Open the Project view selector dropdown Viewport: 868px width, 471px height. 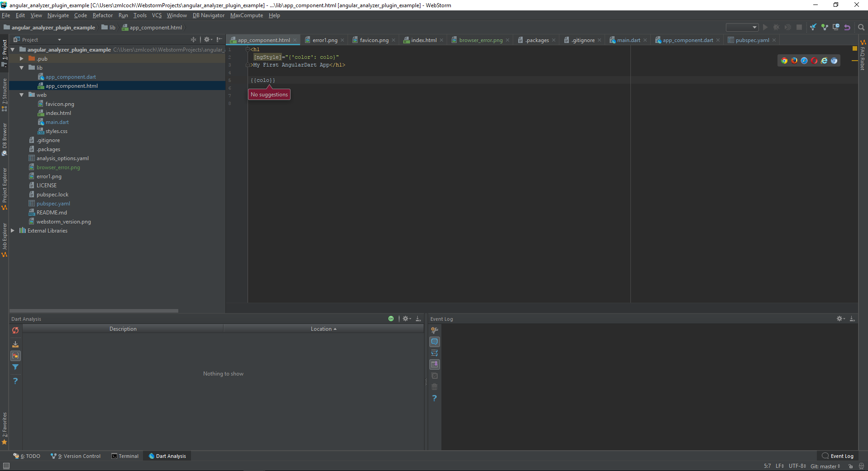(x=38, y=39)
